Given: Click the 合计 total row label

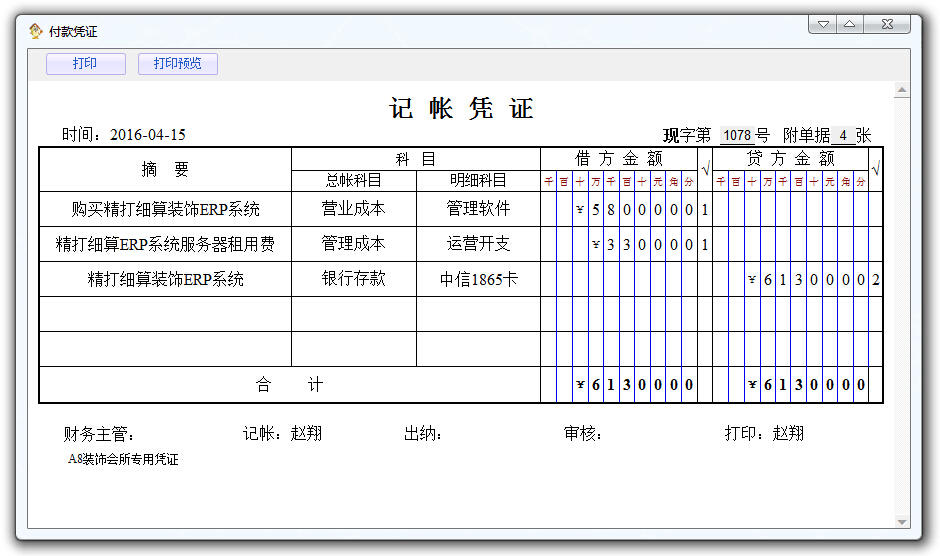Looking at the screenshot, I should 289,384.
